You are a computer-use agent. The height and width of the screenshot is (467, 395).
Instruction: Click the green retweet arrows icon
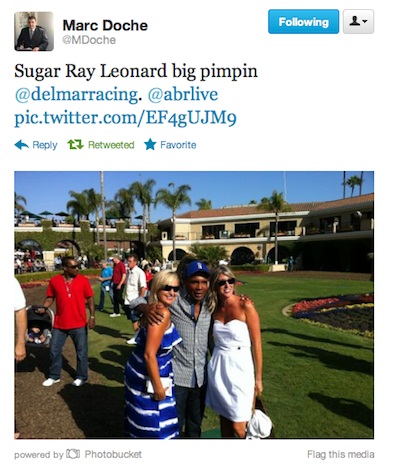[x=75, y=145]
